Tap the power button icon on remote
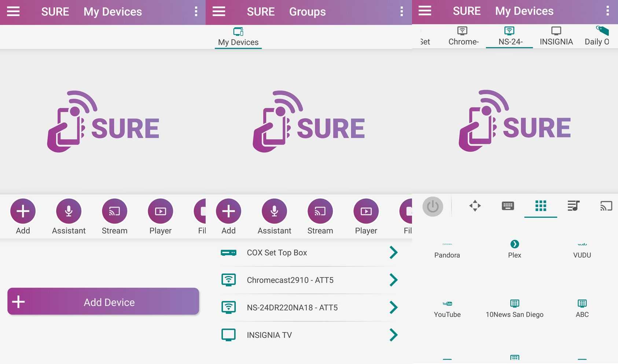The image size is (618, 364). click(x=433, y=206)
